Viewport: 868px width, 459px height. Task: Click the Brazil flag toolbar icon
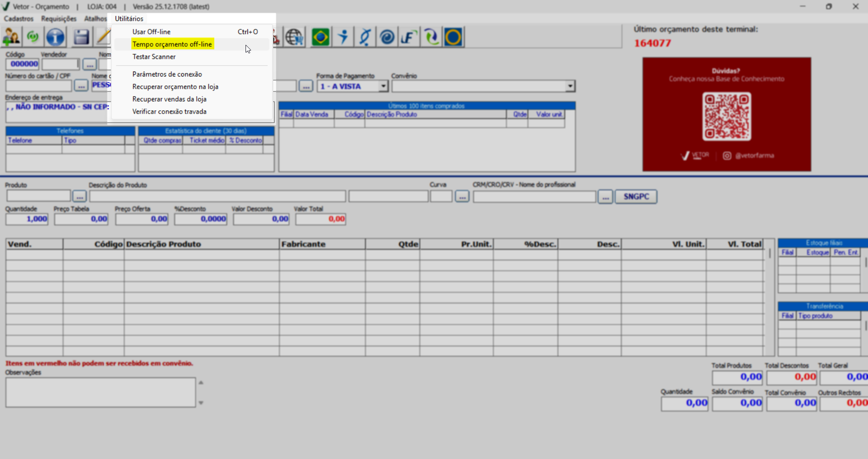[320, 37]
